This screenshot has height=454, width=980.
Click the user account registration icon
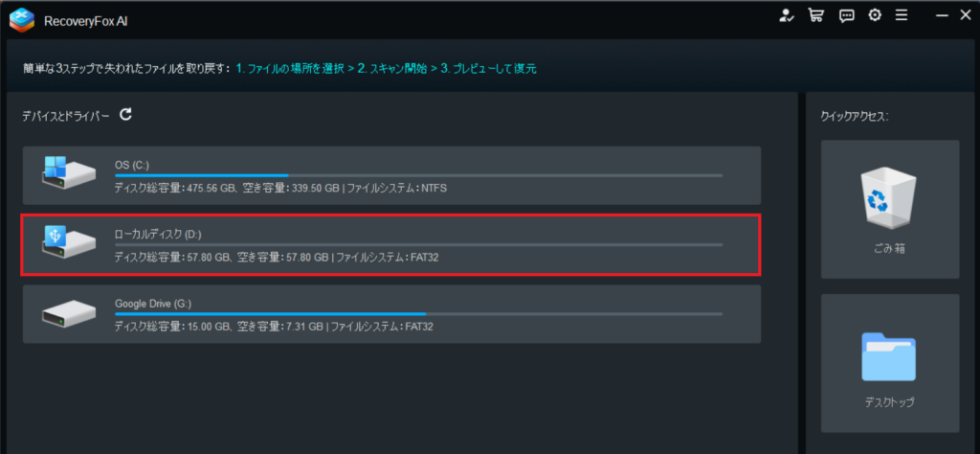787,15
